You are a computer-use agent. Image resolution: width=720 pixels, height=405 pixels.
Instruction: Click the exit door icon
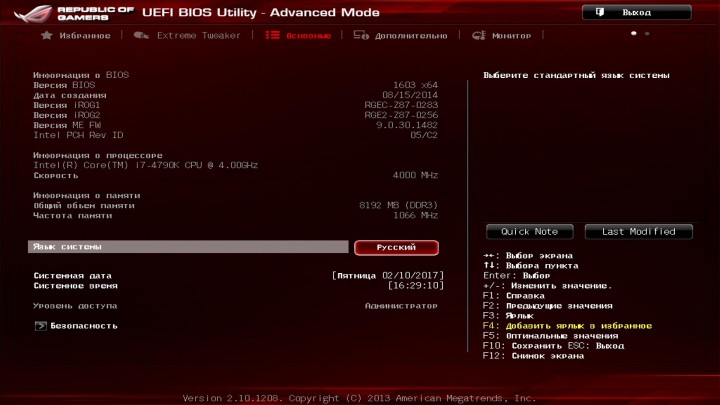[x=600, y=12]
